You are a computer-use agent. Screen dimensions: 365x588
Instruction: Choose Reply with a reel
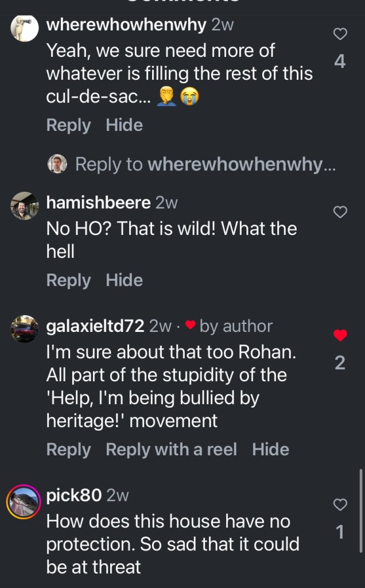[171, 449]
